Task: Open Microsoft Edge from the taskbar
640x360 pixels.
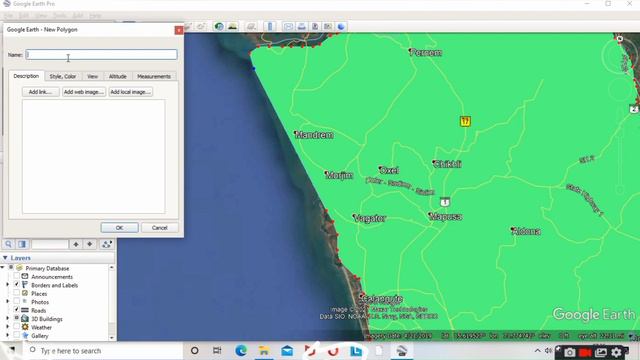Action: 241,351
